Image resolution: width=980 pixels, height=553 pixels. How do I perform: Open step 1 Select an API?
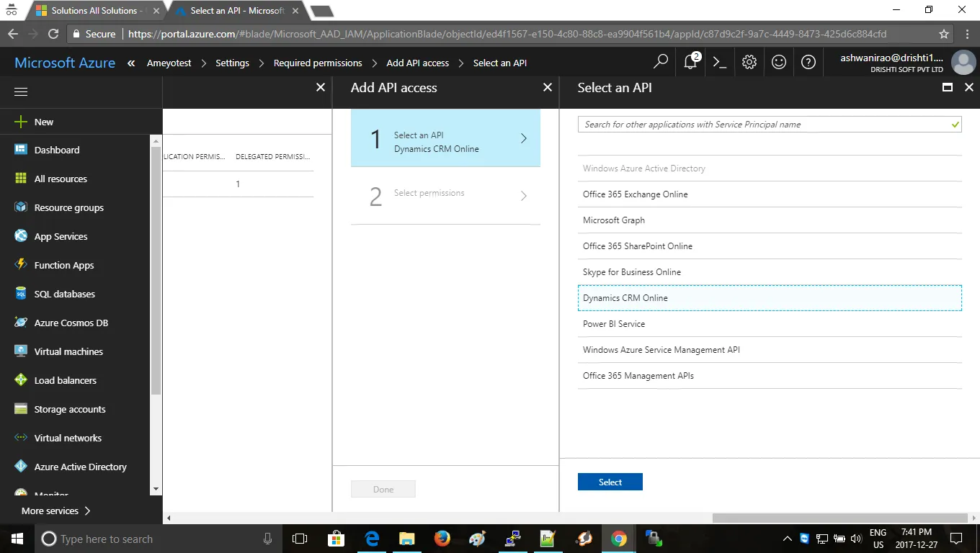coord(445,138)
